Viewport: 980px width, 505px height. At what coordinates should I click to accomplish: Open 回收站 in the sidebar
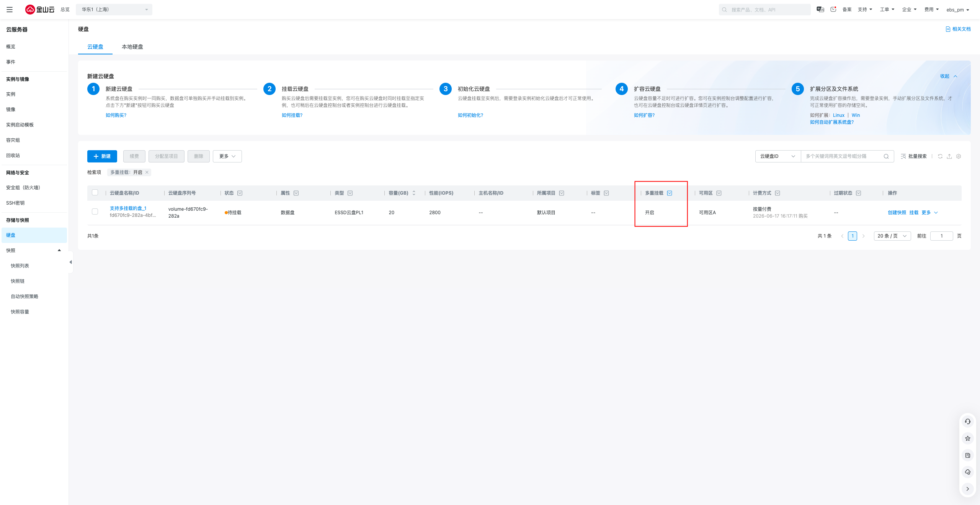pyautogui.click(x=13, y=156)
